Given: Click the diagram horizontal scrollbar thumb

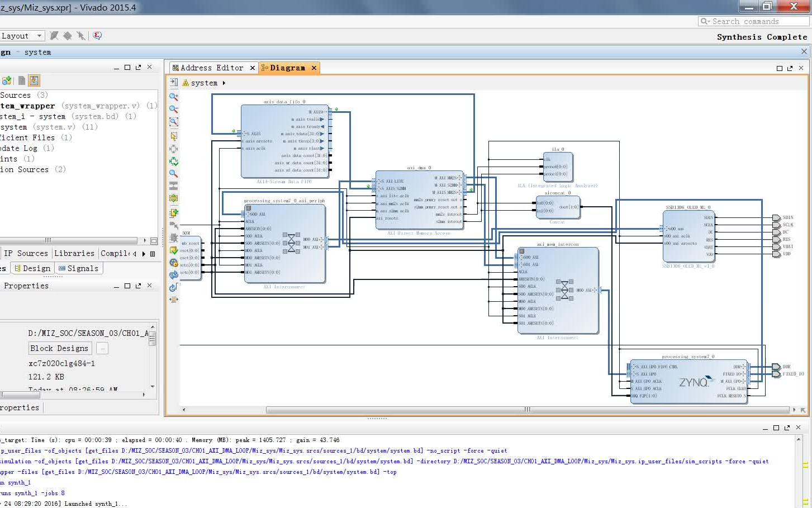Looking at the screenshot, I should point(527,410).
